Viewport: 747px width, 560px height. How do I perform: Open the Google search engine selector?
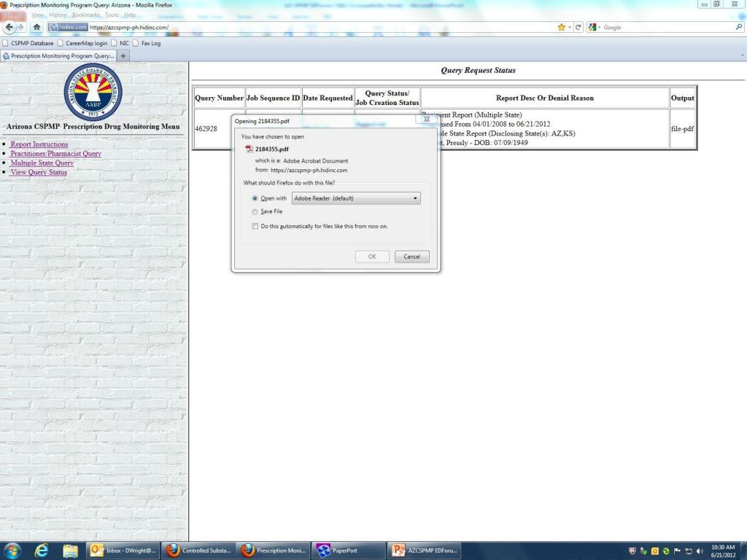(x=594, y=27)
